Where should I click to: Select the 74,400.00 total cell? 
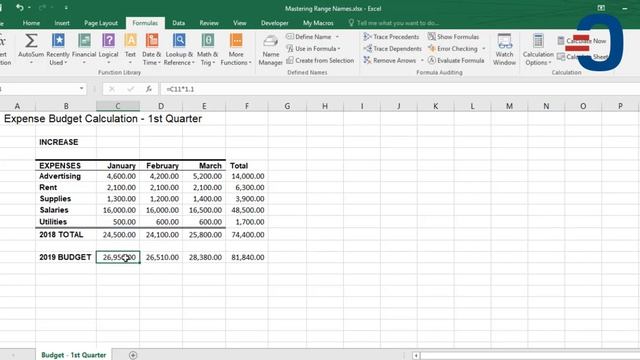click(x=247, y=235)
